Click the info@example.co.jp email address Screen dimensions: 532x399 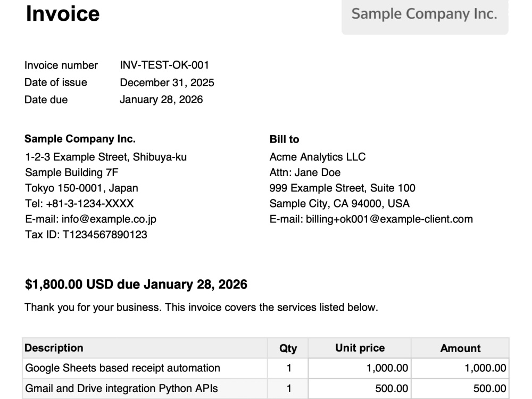(x=109, y=219)
